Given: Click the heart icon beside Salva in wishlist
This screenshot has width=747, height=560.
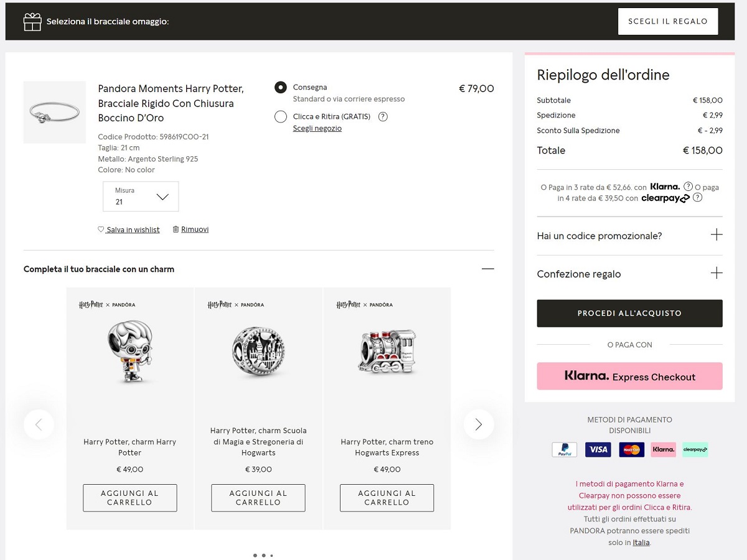Looking at the screenshot, I should click(x=101, y=230).
